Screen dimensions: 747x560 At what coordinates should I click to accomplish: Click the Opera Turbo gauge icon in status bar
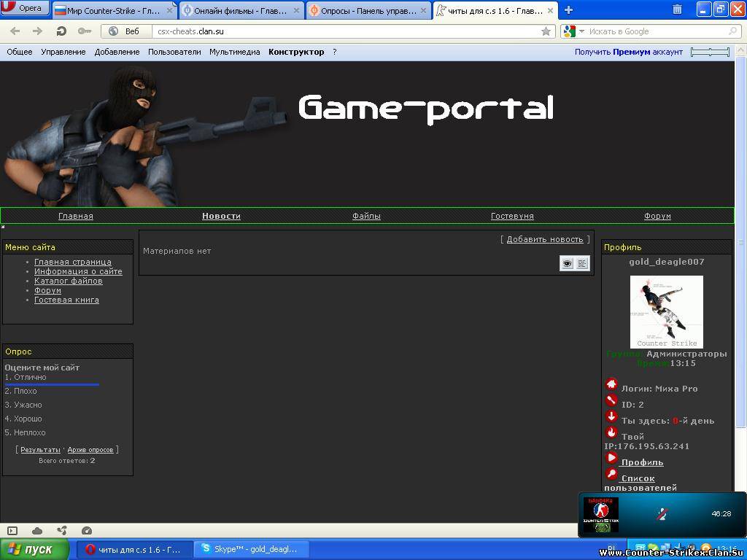[x=87, y=531]
